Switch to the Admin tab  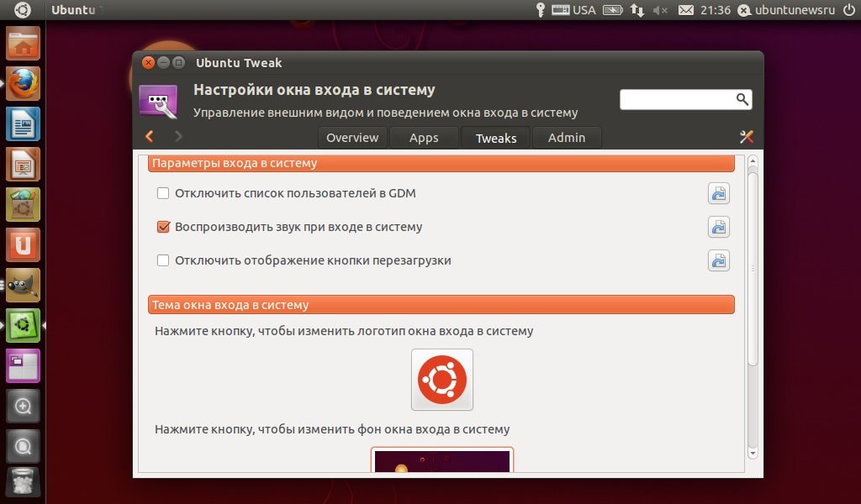click(567, 138)
